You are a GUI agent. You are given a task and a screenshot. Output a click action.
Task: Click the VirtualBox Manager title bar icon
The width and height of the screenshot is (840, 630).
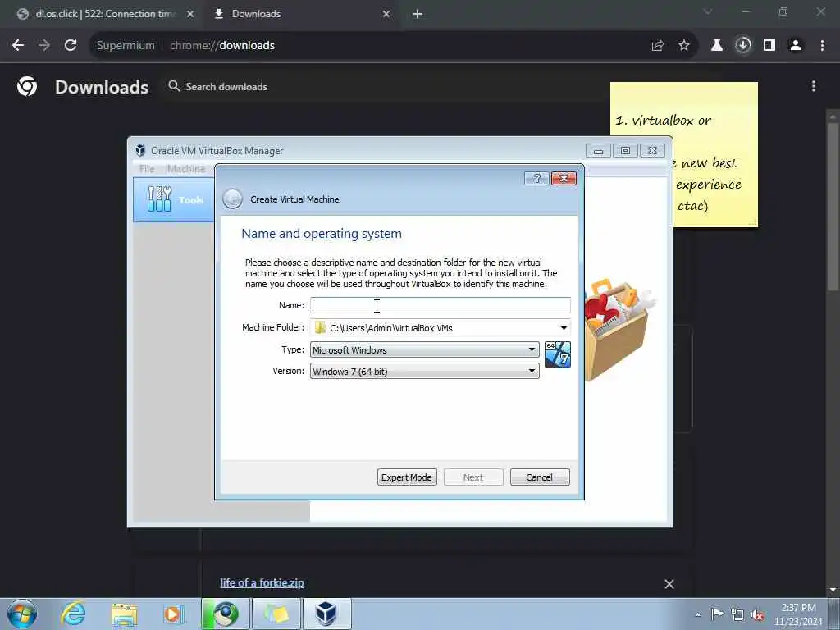140,151
